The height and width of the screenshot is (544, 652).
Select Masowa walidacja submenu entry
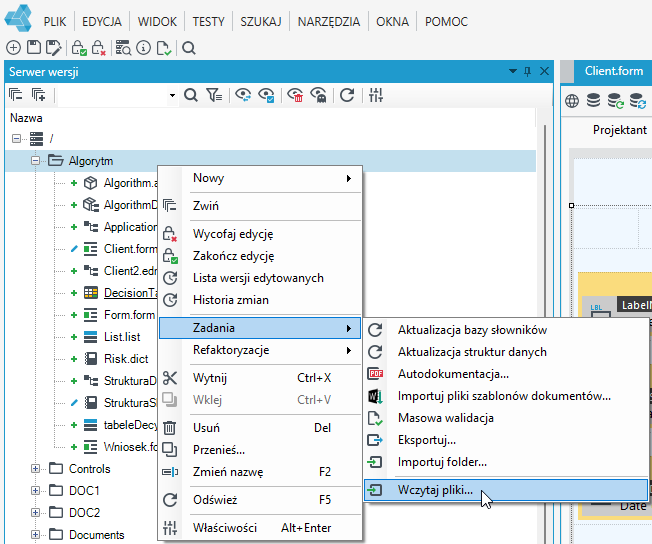[506, 418]
